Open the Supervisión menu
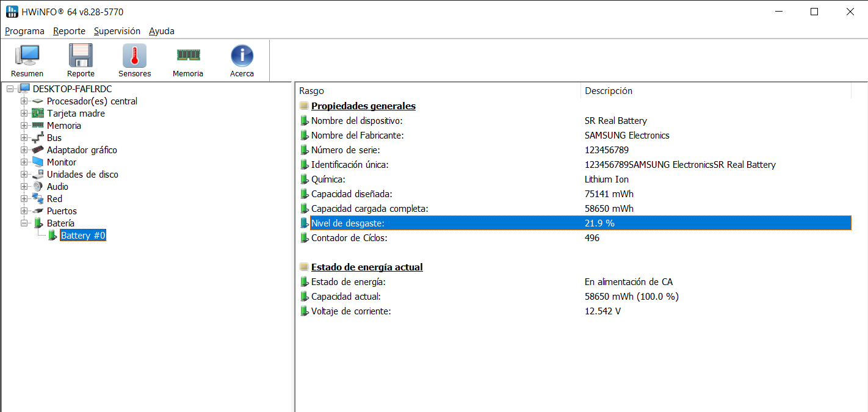 click(x=117, y=31)
